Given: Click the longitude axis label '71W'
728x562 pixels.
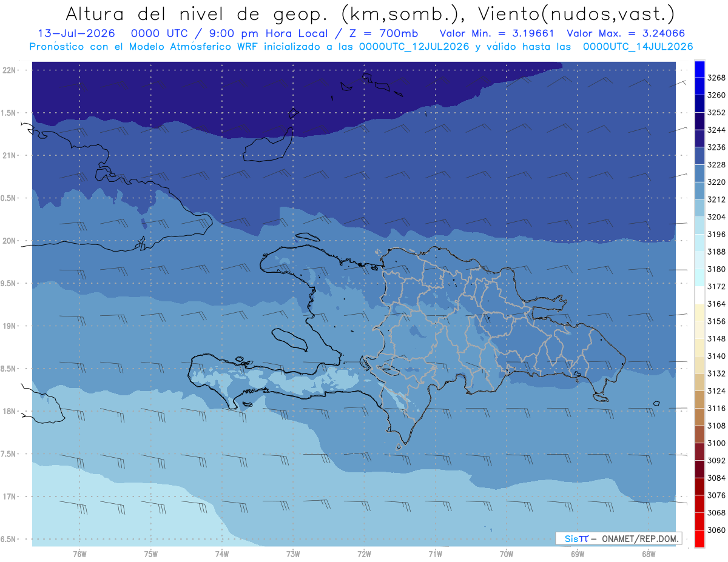Looking at the screenshot, I should pos(436,554).
